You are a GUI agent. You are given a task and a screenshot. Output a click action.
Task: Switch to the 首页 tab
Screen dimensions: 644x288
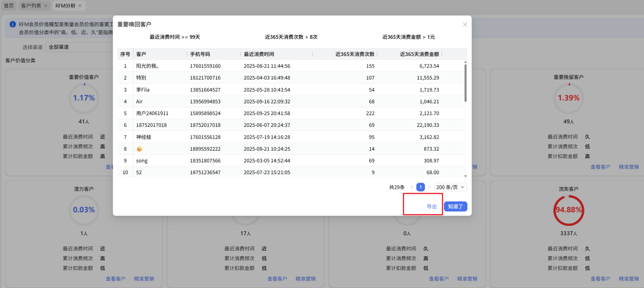click(9, 6)
